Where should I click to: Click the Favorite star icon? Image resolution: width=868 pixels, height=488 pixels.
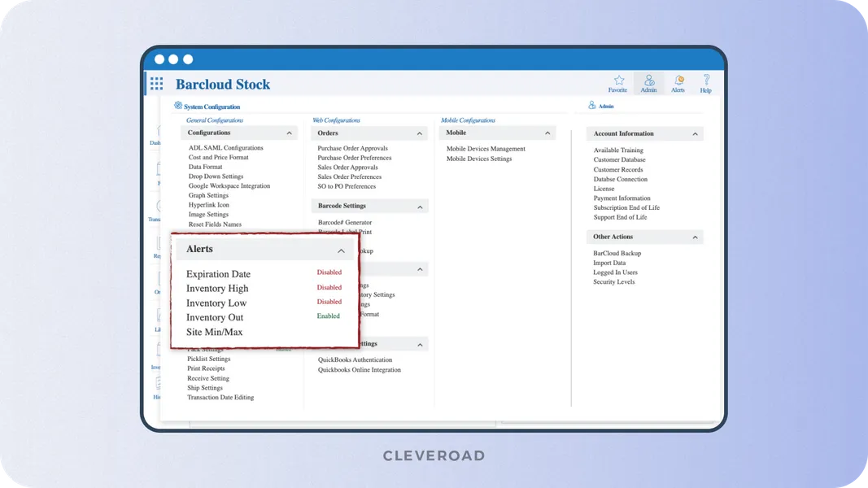click(618, 81)
